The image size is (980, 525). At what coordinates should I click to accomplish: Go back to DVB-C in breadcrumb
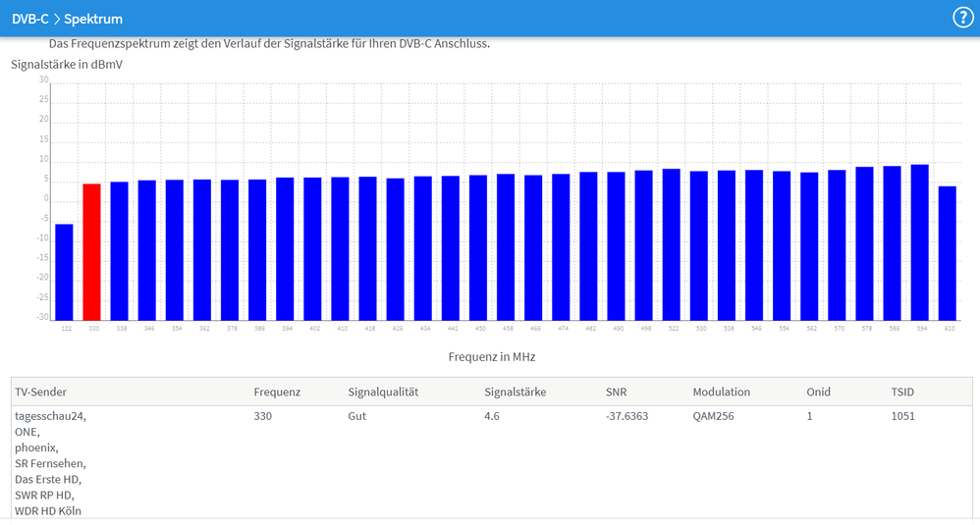click(30, 19)
